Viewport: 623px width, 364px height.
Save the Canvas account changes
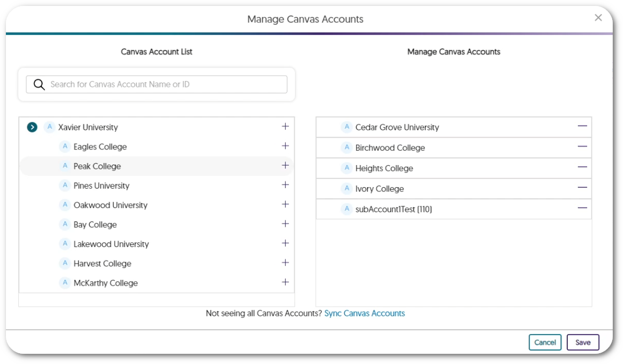tap(583, 342)
